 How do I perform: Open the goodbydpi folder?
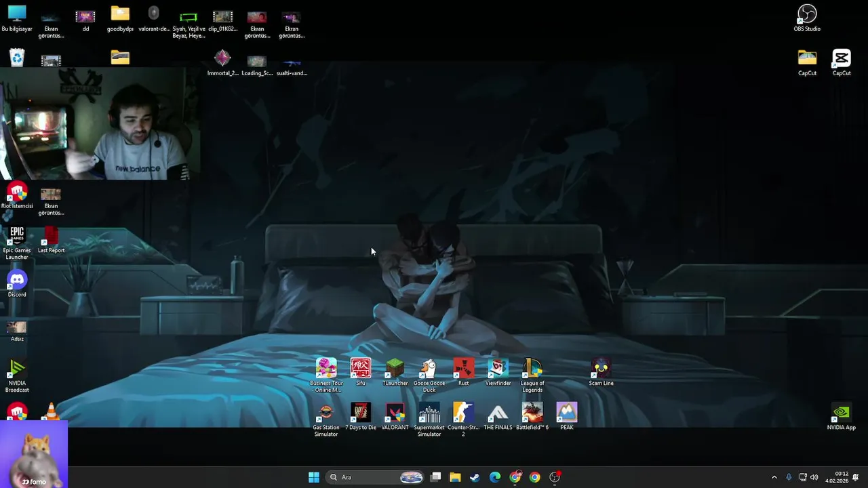click(120, 19)
